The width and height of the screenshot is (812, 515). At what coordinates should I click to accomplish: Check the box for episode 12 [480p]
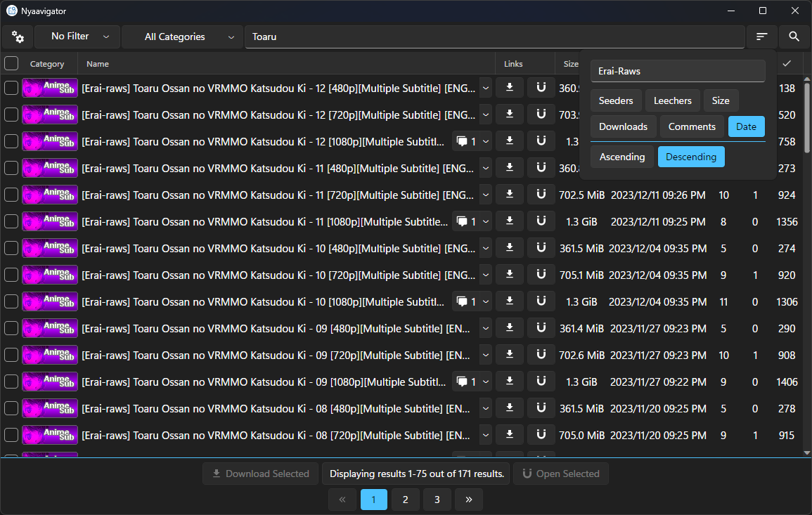pyautogui.click(x=11, y=88)
